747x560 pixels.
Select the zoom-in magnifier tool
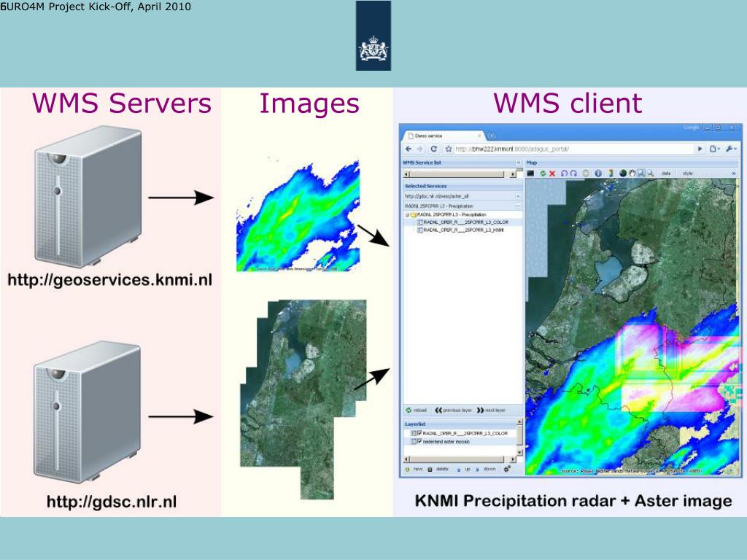coord(641,174)
